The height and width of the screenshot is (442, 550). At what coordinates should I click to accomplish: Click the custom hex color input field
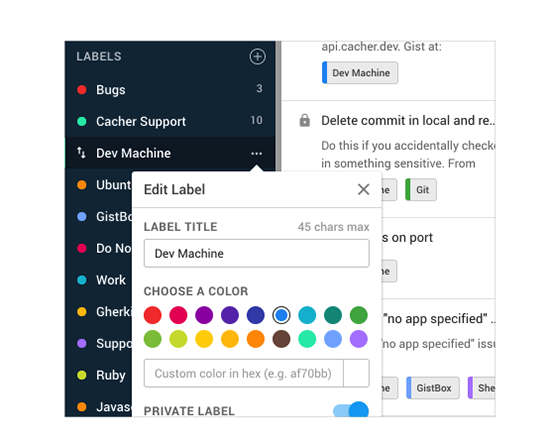point(243,373)
